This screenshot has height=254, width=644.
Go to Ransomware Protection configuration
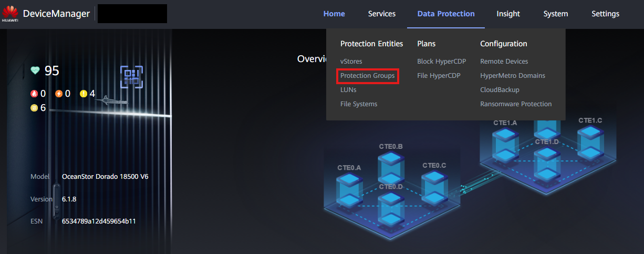[515, 104]
